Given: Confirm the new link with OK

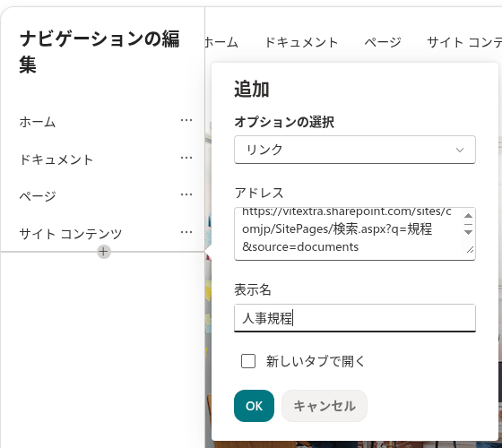Looking at the screenshot, I should [x=254, y=406].
